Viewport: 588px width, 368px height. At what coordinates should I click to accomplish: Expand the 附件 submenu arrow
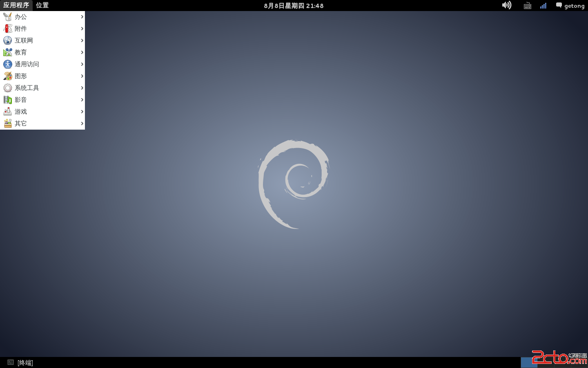(x=82, y=29)
